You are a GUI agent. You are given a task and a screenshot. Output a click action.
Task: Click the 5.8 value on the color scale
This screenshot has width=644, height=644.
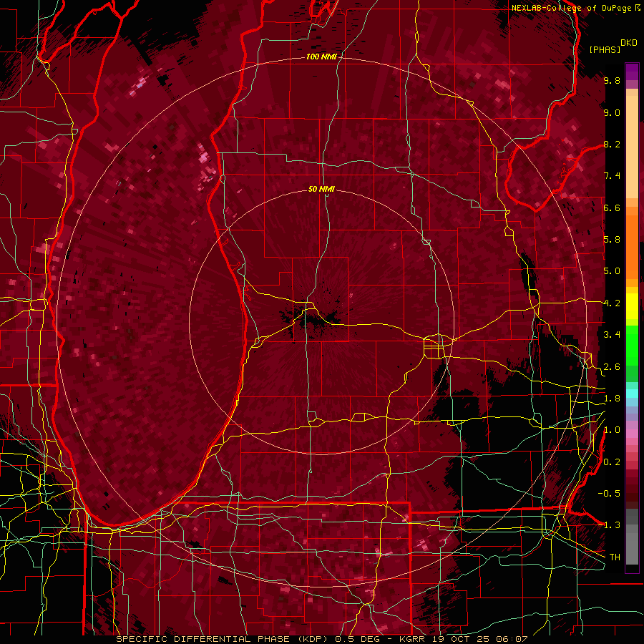coord(612,240)
